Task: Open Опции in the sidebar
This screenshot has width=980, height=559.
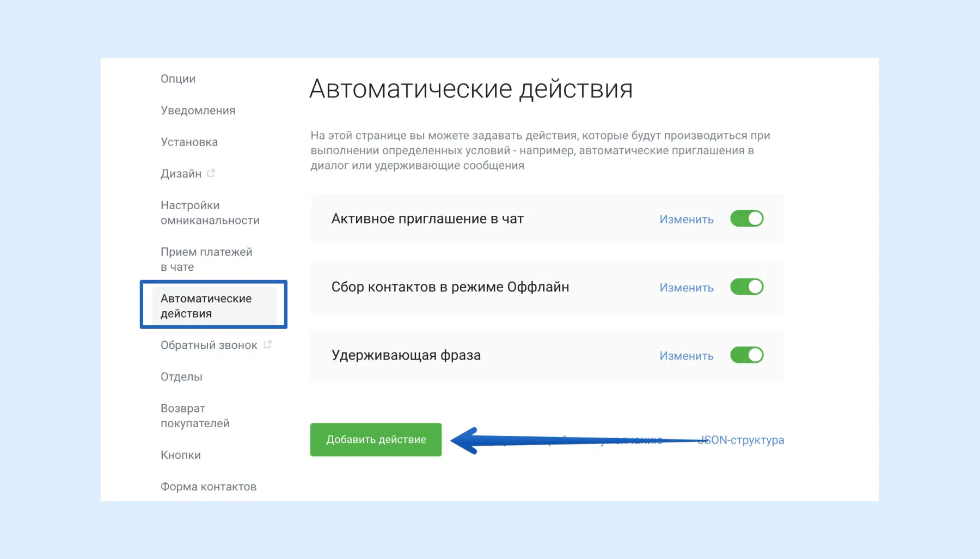Action: pos(178,79)
